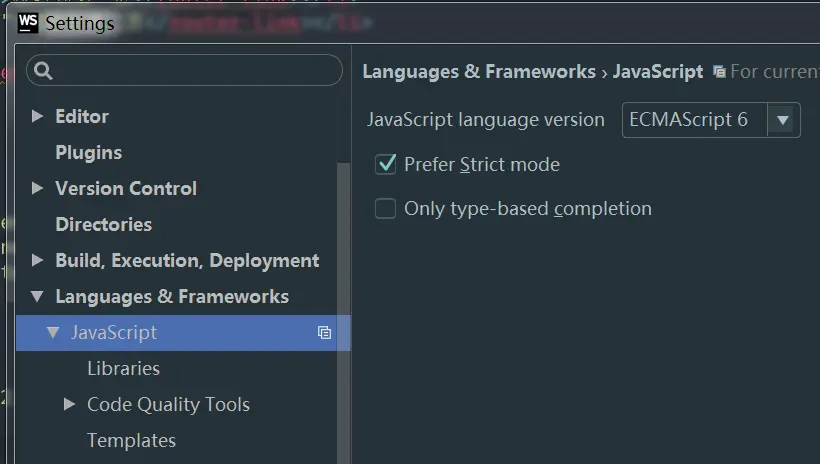Click the search magnifier icon
820x464 pixels.
(43, 71)
